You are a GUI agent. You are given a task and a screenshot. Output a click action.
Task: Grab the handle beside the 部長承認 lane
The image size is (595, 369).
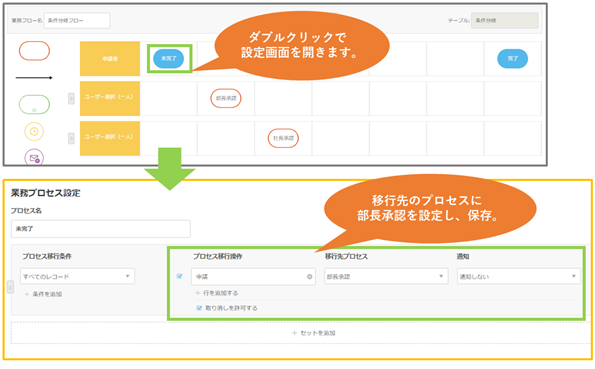[71, 99]
